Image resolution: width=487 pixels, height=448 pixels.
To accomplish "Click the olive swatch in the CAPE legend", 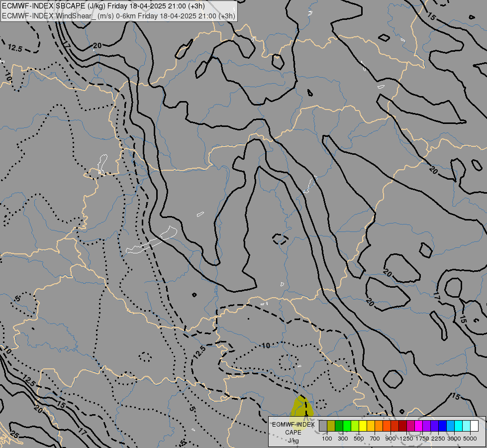I will tap(331, 426).
